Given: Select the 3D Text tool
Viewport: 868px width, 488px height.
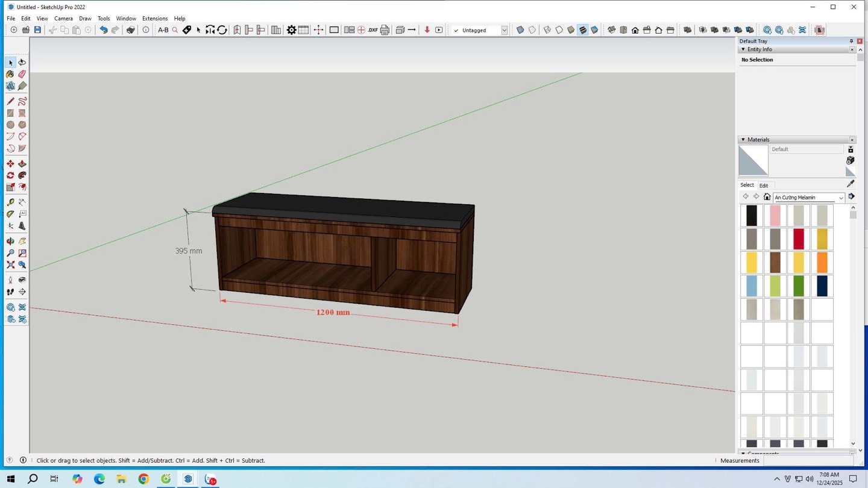Looking at the screenshot, I should click(x=22, y=226).
